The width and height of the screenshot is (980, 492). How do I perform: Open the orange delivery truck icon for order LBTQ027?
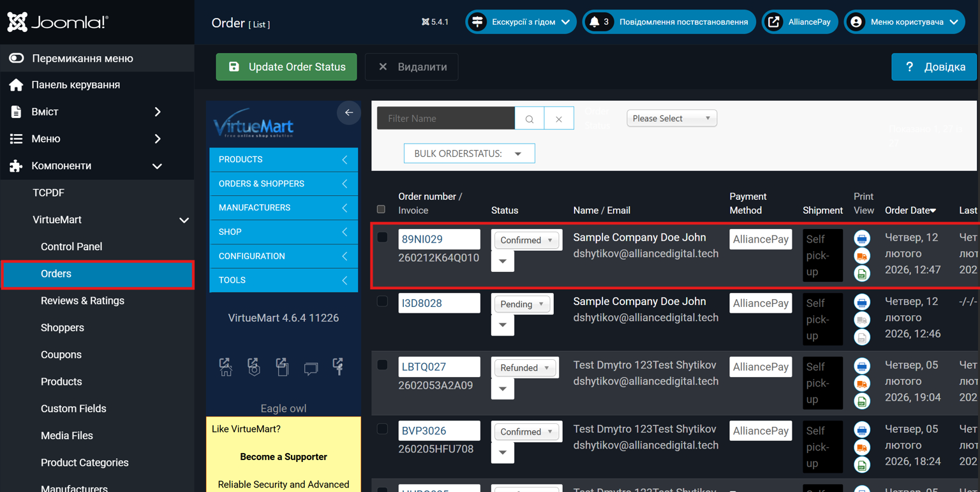point(861,384)
